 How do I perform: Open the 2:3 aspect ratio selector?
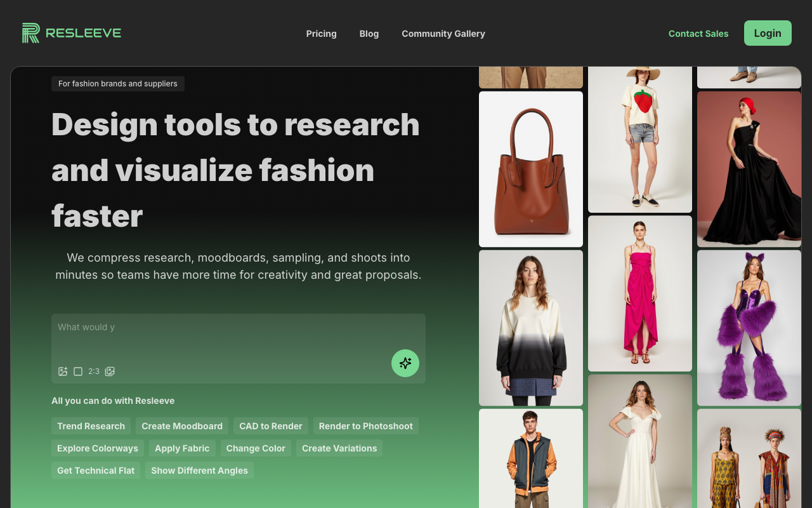click(94, 371)
